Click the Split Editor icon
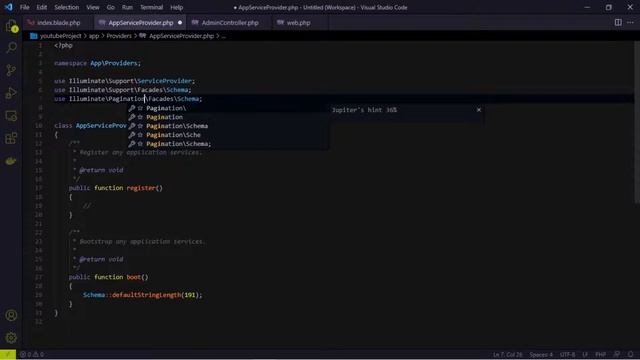The width and height of the screenshot is (640, 360). tap(618, 22)
